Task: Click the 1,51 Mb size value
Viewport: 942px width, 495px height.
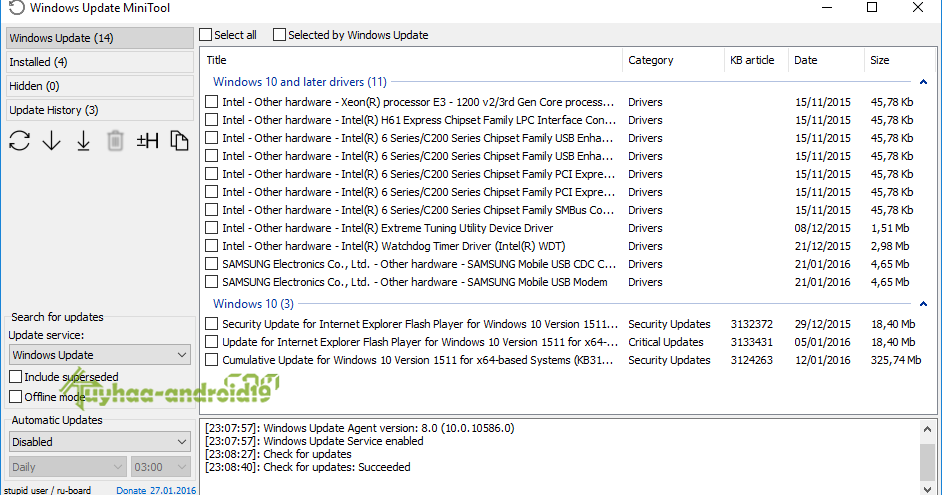Action: [x=890, y=228]
